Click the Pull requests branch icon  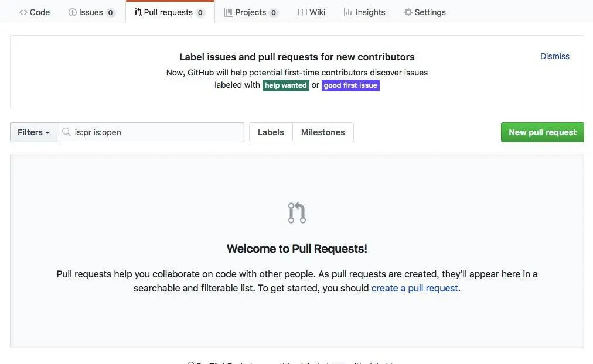click(138, 12)
